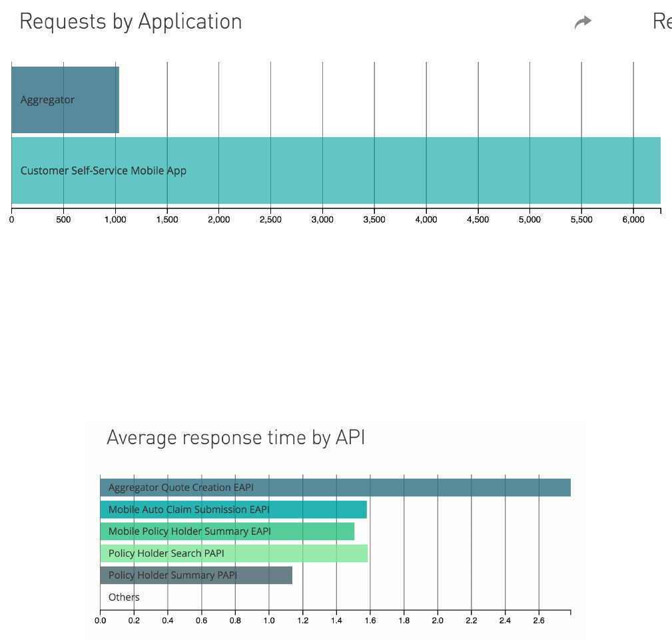Viewport: 672px width, 640px height.
Task: Click the 0.0 axis label in the response time chart
Action: tap(101, 620)
